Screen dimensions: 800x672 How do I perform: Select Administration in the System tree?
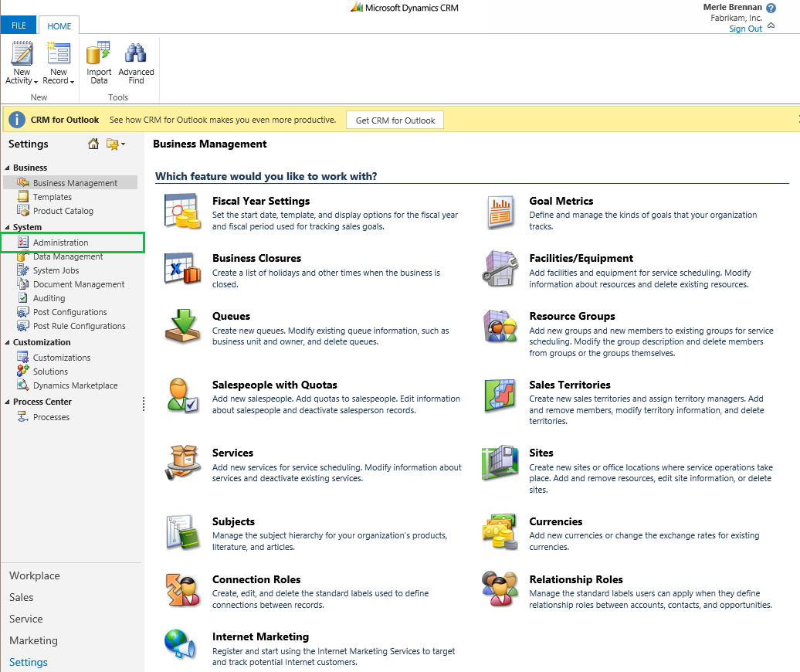(60, 243)
